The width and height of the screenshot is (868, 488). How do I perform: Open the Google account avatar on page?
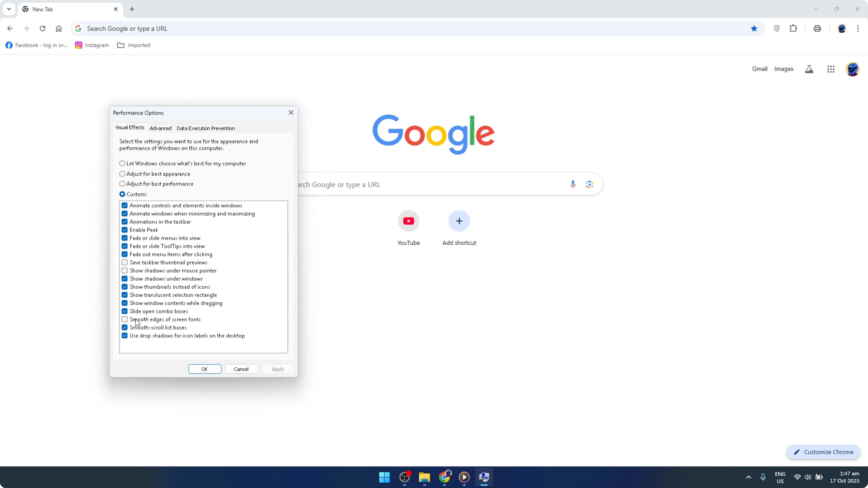(x=852, y=69)
